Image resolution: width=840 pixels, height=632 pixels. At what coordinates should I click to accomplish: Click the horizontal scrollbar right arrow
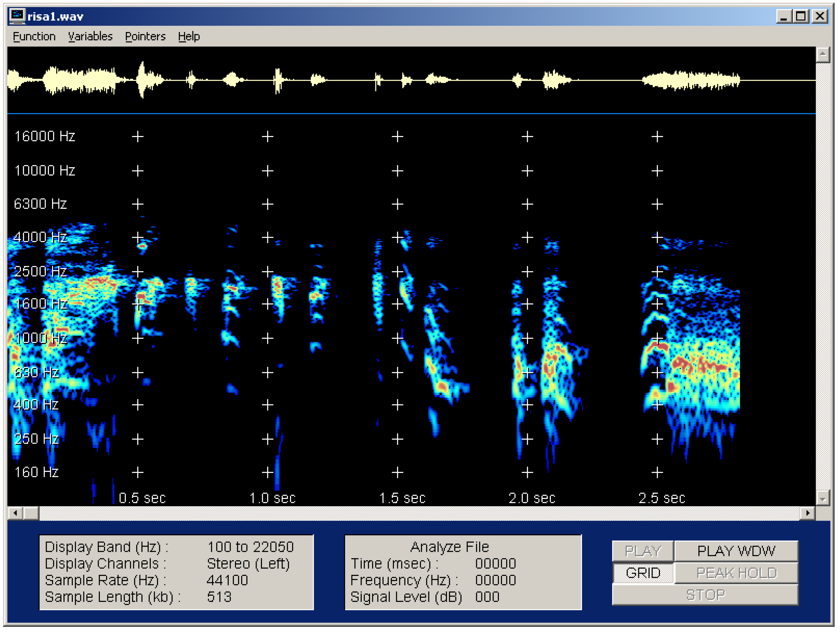[808, 513]
